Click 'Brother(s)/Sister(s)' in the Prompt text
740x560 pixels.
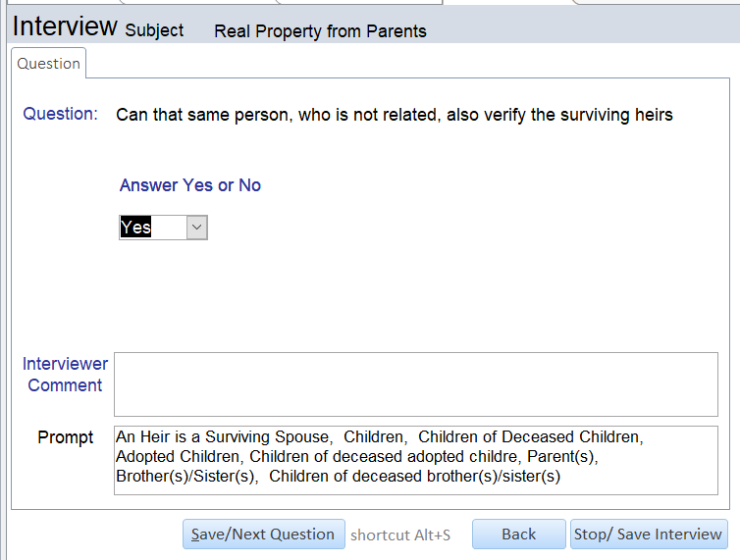tap(186, 477)
